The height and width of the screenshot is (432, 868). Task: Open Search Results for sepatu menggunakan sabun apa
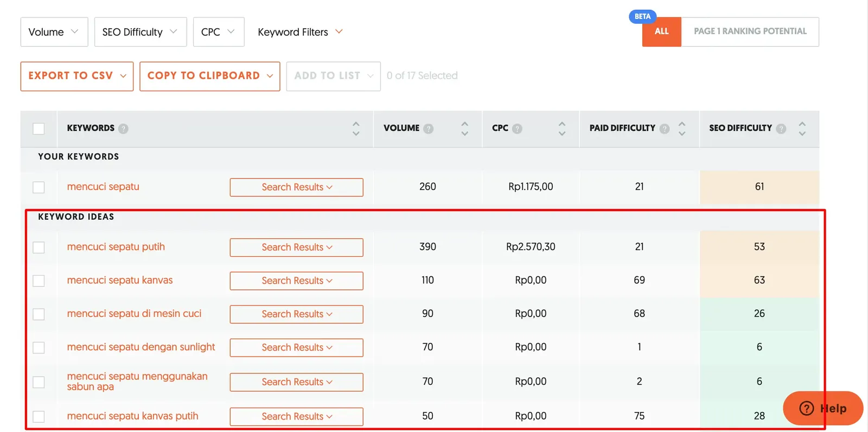(x=297, y=382)
